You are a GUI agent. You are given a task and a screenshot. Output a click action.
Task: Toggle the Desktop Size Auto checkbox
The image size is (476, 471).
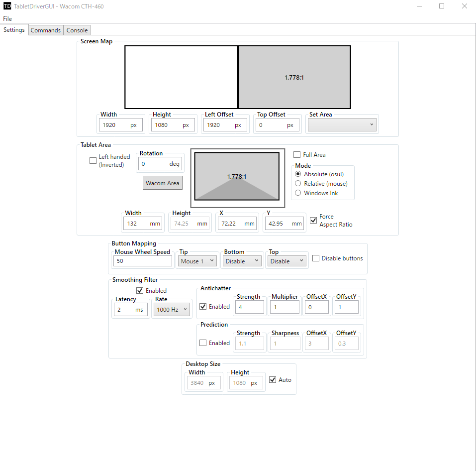pyautogui.click(x=273, y=379)
